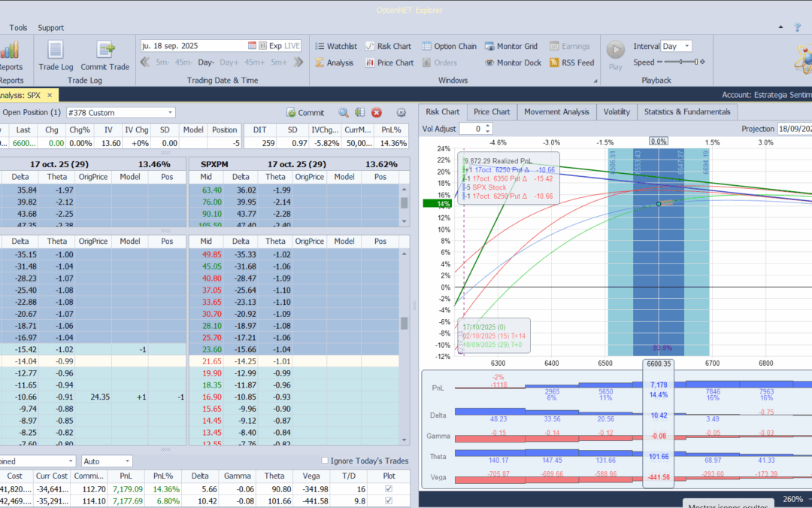Open the Auto dropdown
The width and height of the screenshot is (812, 508).
coord(127,461)
